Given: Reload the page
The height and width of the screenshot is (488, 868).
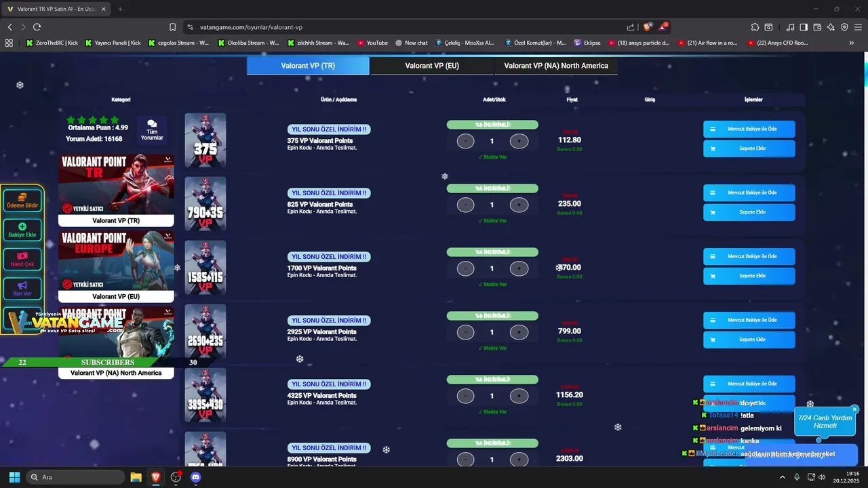Looking at the screenshot, I should coord(37,27).
